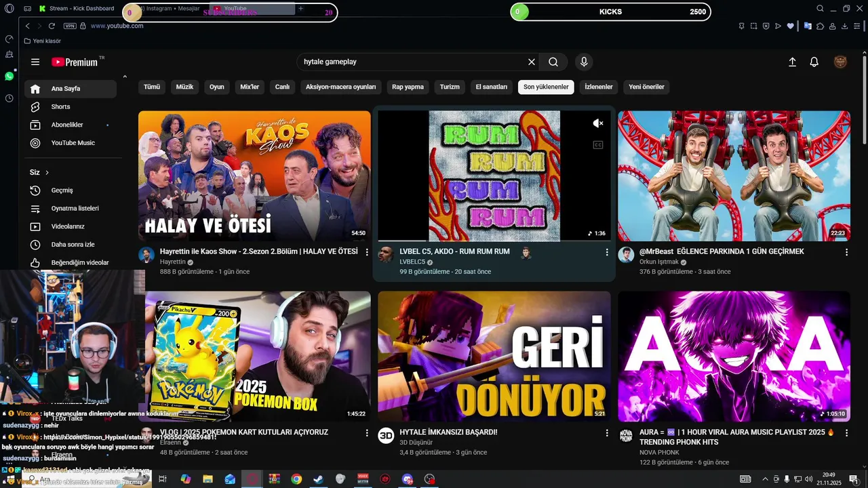The image size is (868, 488).
Task: Reload the page with the browser refresh icon
Action: pos(52,26)
